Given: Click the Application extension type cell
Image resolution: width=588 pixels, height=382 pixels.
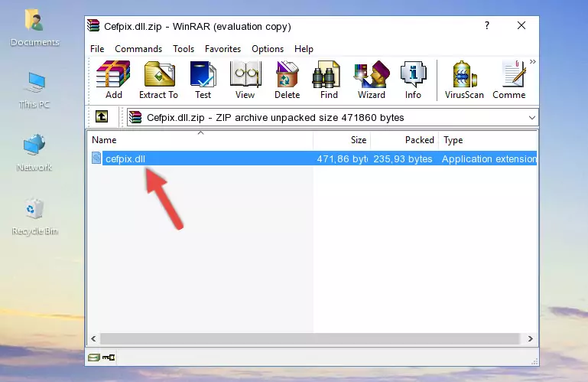Looking at the screenshot, I should 489,158.
